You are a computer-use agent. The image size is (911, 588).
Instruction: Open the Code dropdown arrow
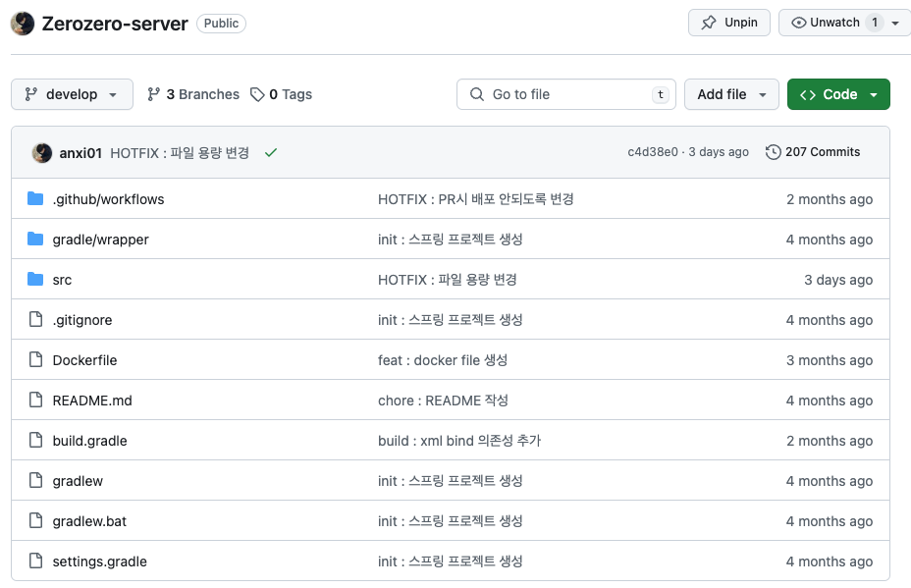pos(874,94)
